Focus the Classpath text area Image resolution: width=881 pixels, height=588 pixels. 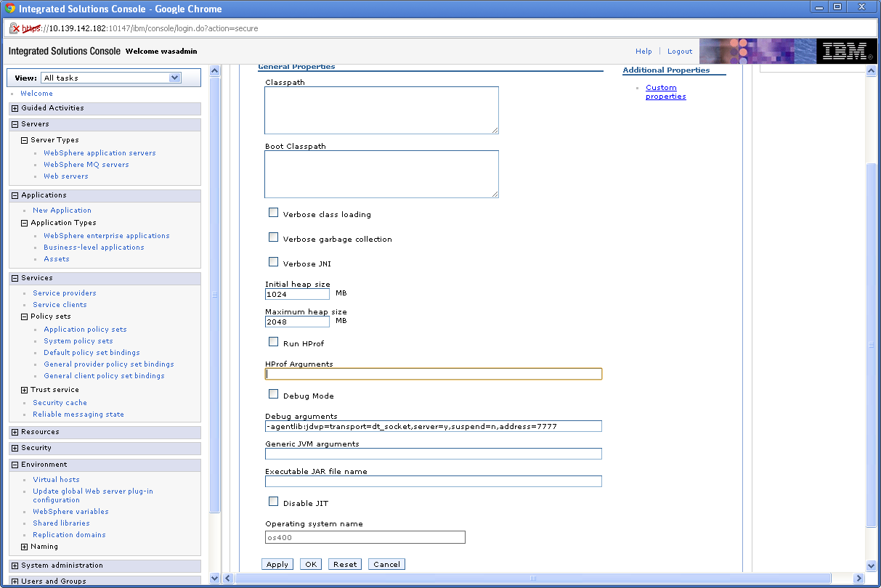click(x=381, y=110)
